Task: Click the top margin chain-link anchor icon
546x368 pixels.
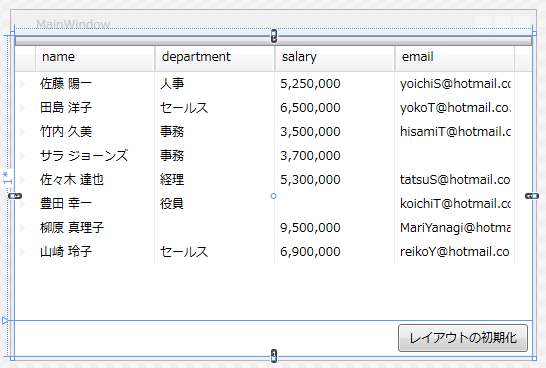Action: click(274, 36)
